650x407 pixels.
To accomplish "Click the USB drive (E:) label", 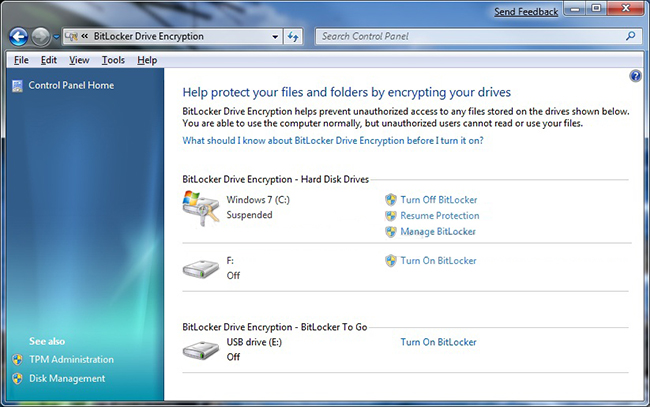I will pyautogui.click(x=254, y=342).
